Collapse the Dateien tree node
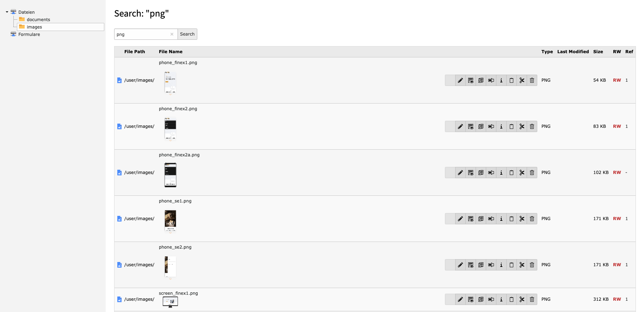Image resolution: width=644 pixels, height=312 pixels. 7,12
